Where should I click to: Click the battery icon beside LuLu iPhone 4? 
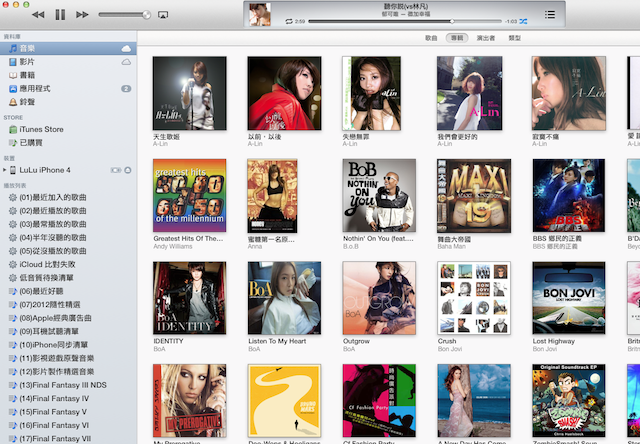(116, 170)
